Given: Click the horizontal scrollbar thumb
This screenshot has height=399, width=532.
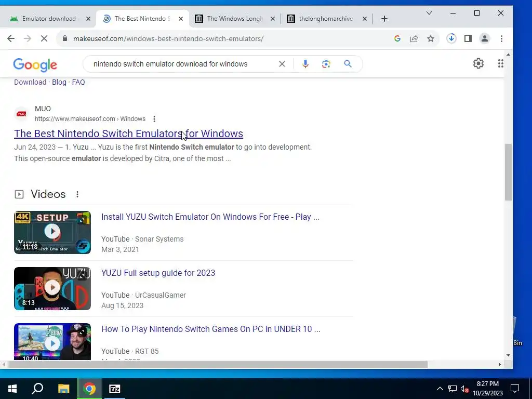Looking at the screenshot, I should (x=218, y=365).
